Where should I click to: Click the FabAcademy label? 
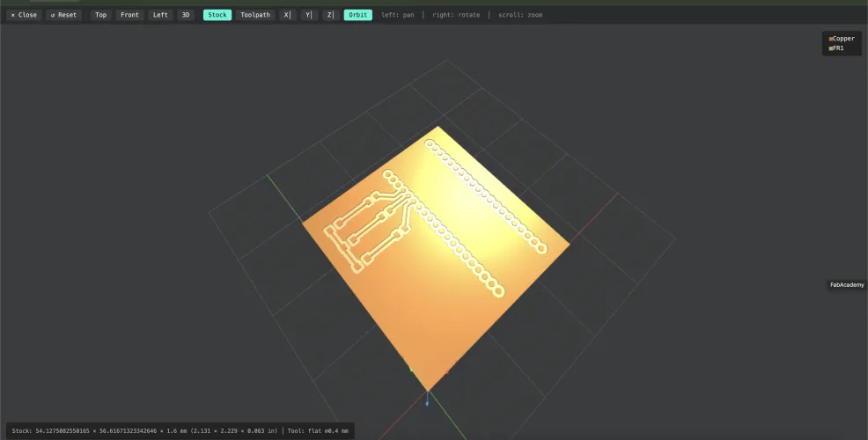point(847,285)
